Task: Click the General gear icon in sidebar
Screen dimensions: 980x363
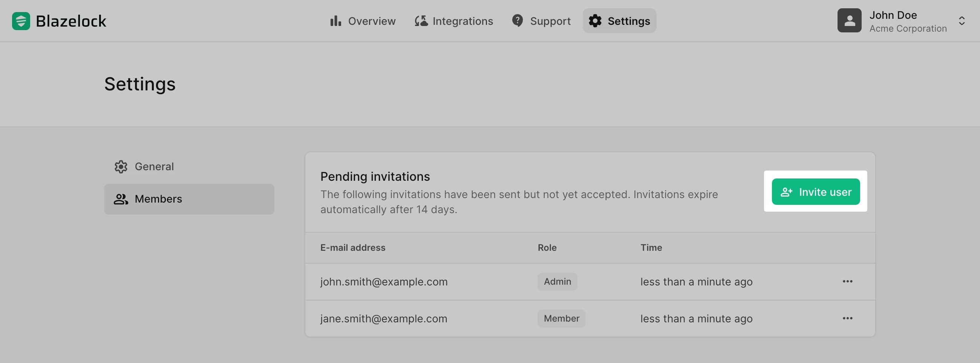Action: tap(121, 166)
